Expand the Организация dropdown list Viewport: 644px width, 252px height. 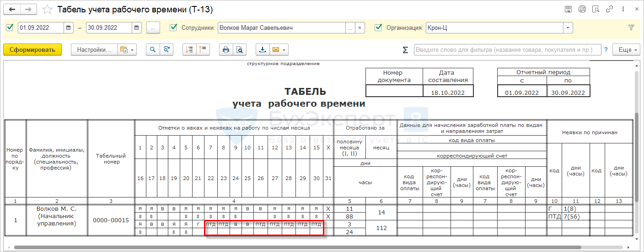tap(568, 27)
